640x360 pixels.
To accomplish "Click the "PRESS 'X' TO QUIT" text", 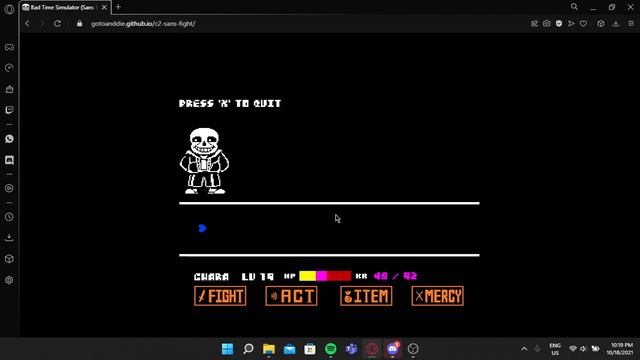I will pyautogui.click(x=230, y=104).
